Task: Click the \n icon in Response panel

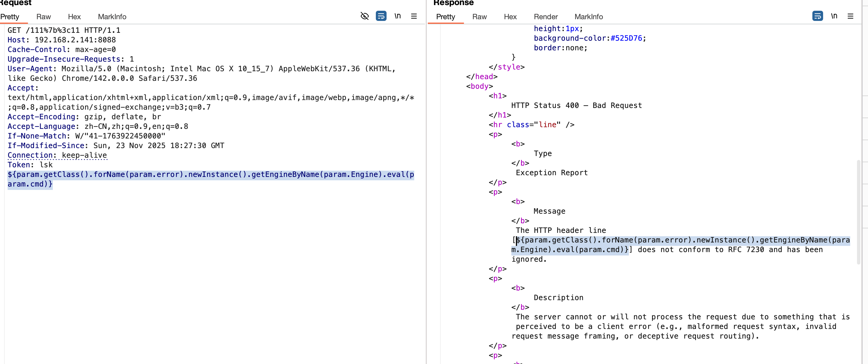Action: click(834, 16)
